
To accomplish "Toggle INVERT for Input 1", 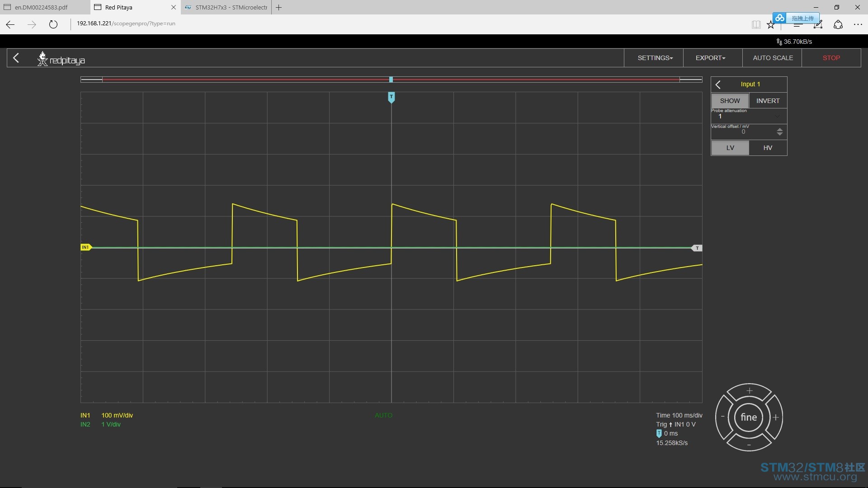I will pyautogui.click(x=768, y=101).
